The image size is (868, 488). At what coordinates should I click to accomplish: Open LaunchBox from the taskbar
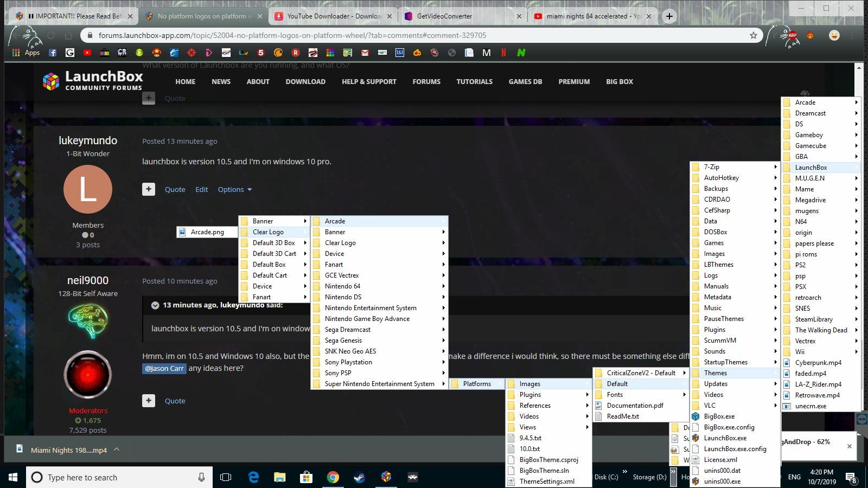(386, 477)
